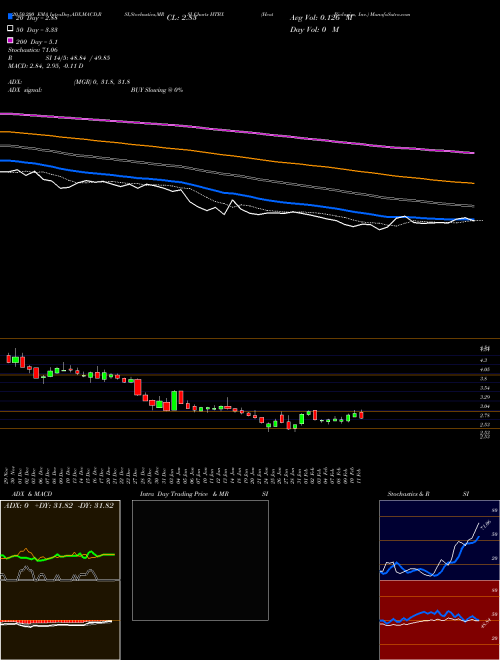Click the 2.78 price axis label
Screen dimensions: 500x660
pyautogui.click(x=485, y=415)
